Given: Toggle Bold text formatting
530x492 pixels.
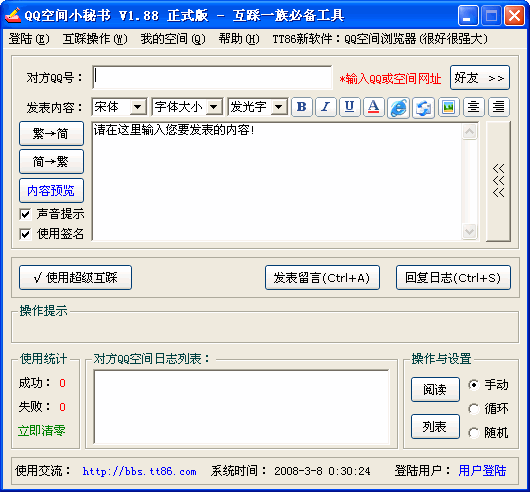Looking at the screenshot, I should [302, 107].
